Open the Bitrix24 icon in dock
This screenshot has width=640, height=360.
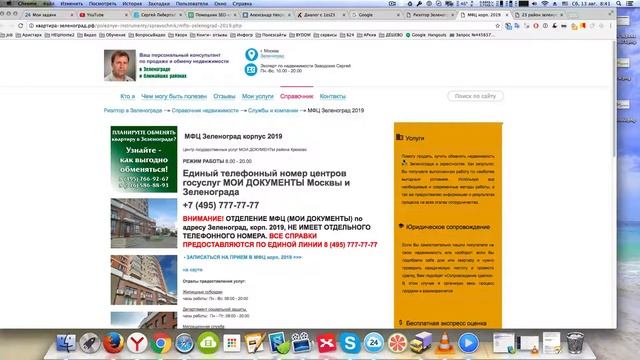(373, 343)
